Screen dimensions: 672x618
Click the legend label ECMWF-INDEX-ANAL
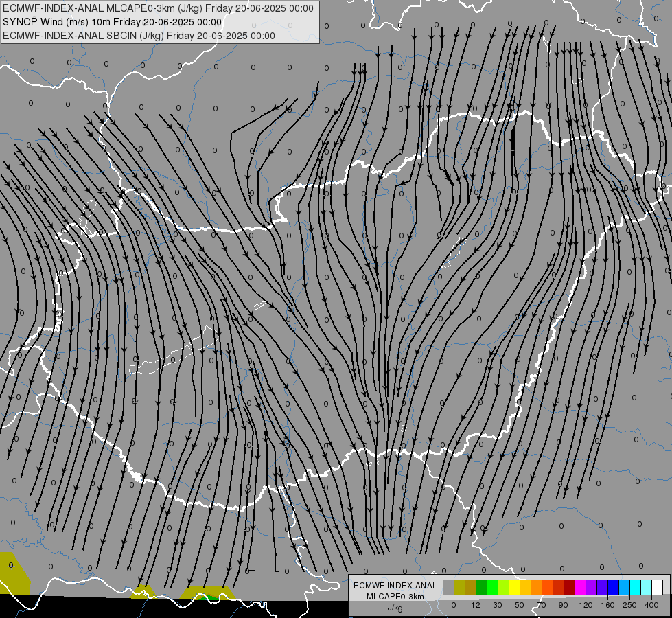(x=395, y=586)
